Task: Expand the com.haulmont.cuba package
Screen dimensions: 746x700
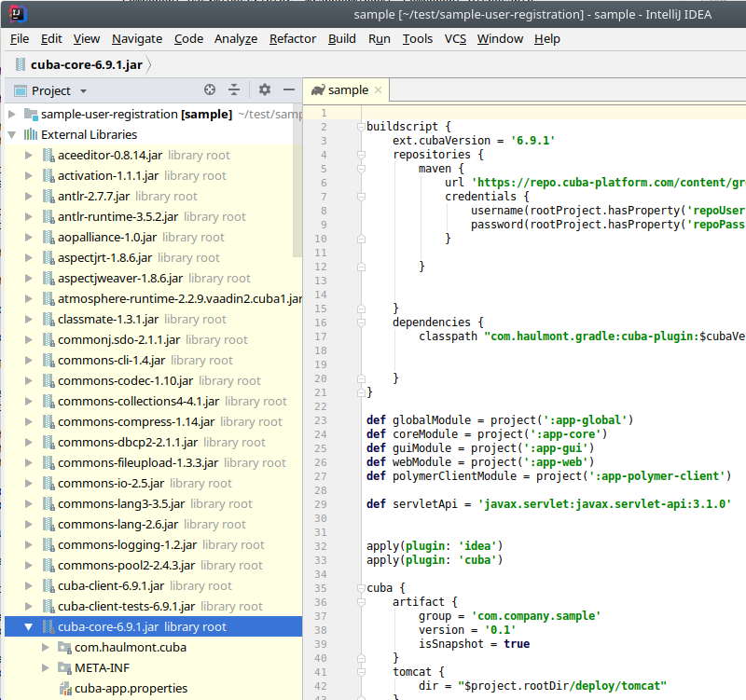Action: (x=45, y=647)
